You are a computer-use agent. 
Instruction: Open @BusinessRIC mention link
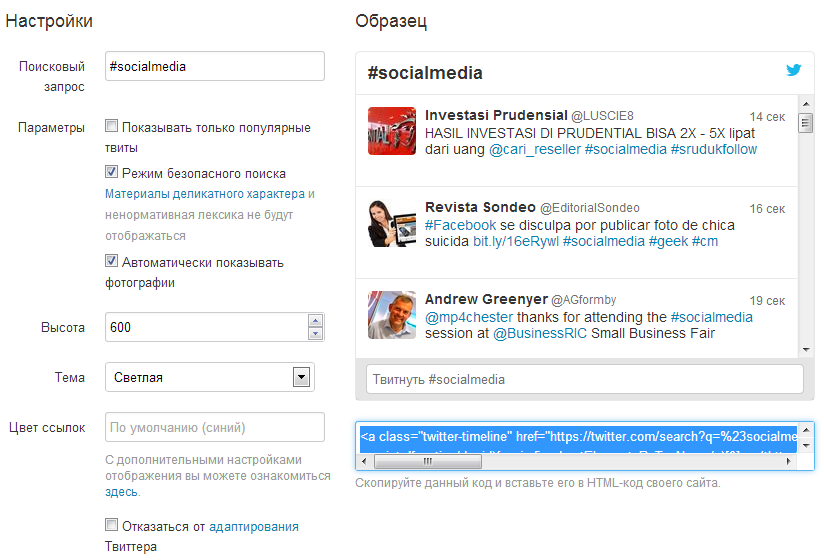point(540,333)
